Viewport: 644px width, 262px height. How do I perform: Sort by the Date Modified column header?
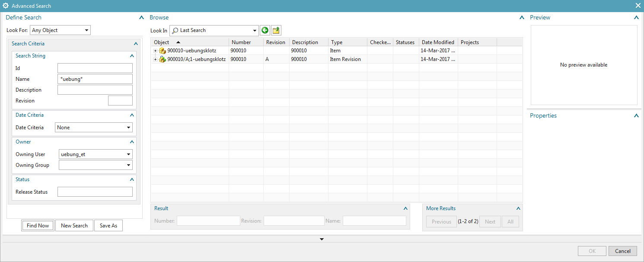tap(439, 42)
